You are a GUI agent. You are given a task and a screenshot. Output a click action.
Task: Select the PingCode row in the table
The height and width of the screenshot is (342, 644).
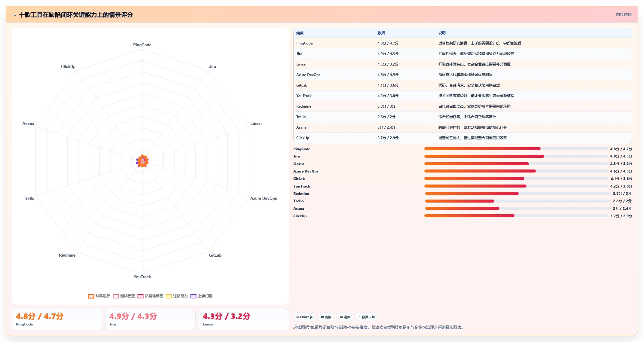[462, 43]
